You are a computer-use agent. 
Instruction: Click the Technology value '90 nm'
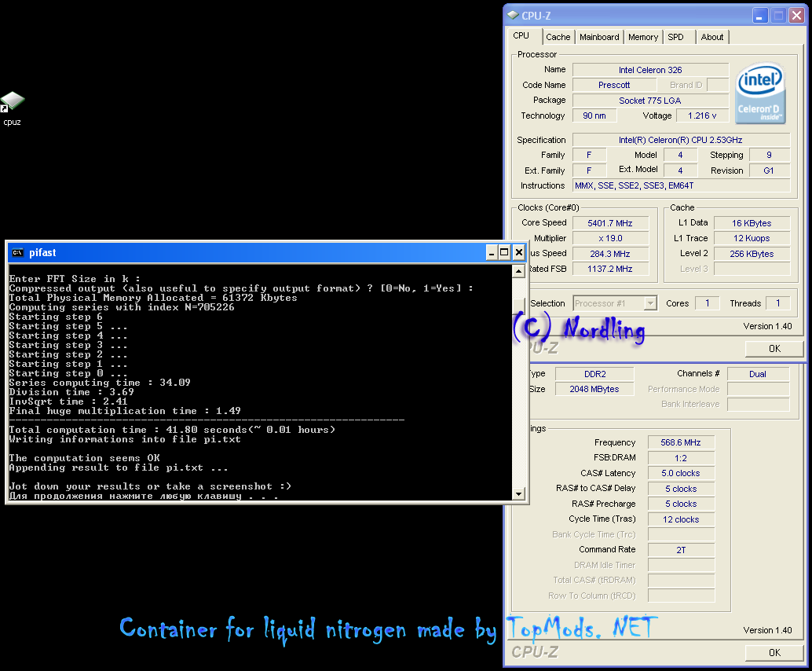[594, 115]
